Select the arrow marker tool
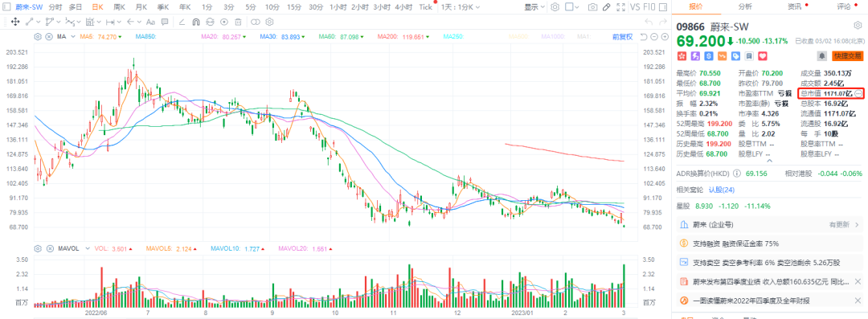868x319 pixels. (x=130, y=22)
